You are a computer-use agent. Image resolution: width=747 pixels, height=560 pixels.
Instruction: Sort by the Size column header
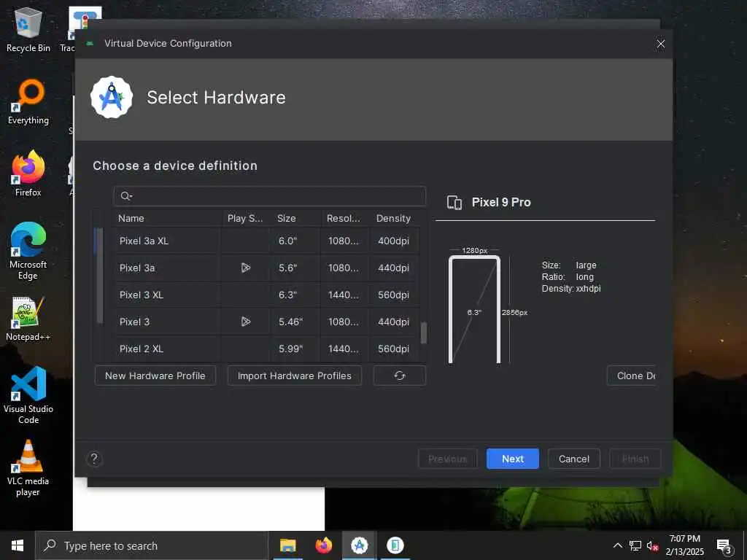point(296,218)
